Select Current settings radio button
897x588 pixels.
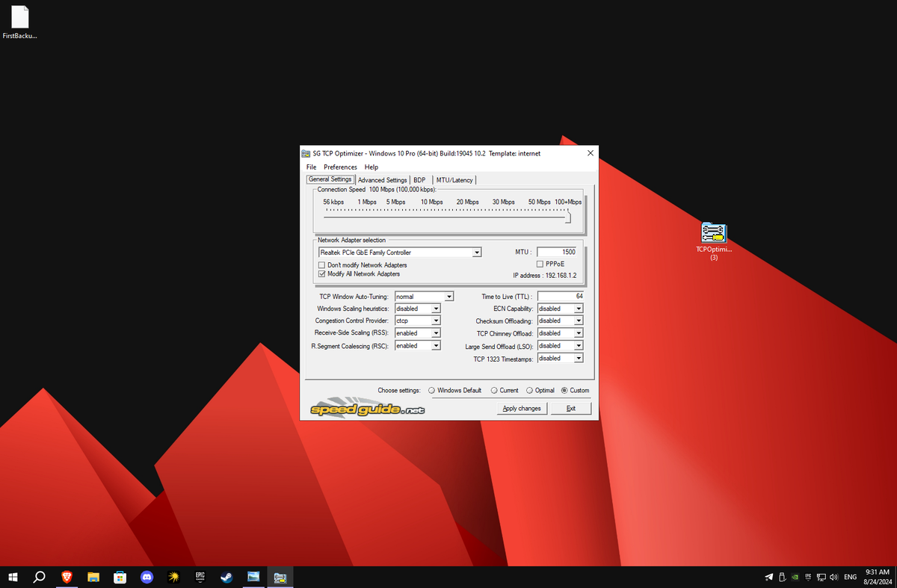pyautogui.click(x=494, y=391)
